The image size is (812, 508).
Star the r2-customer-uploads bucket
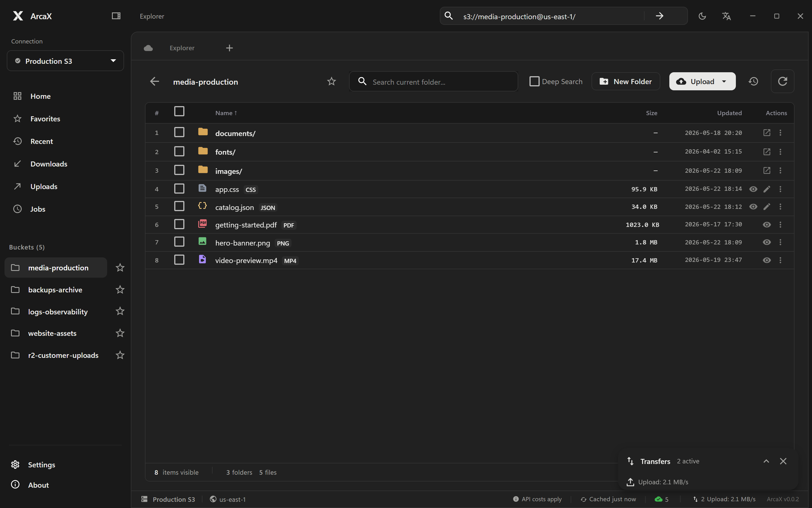120,355
